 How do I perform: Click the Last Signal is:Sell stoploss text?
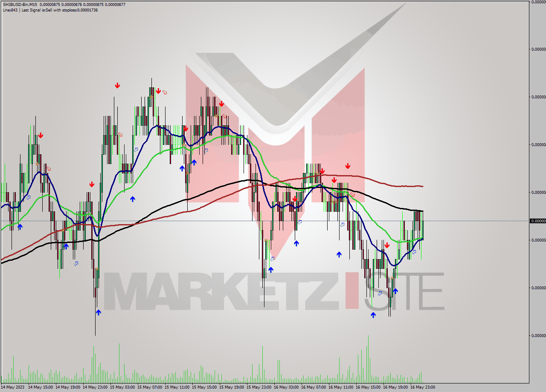[x=59, y=10]
